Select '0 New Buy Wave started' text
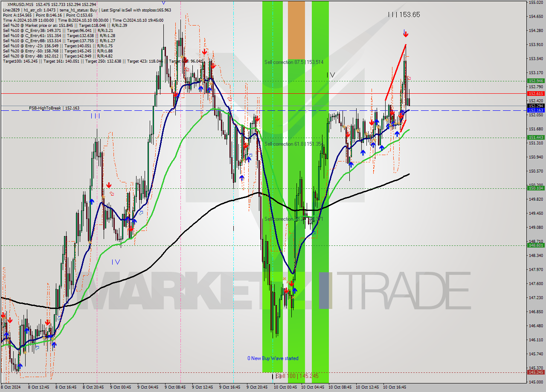This screenshot has height=392, width=546. coord(273,358)
